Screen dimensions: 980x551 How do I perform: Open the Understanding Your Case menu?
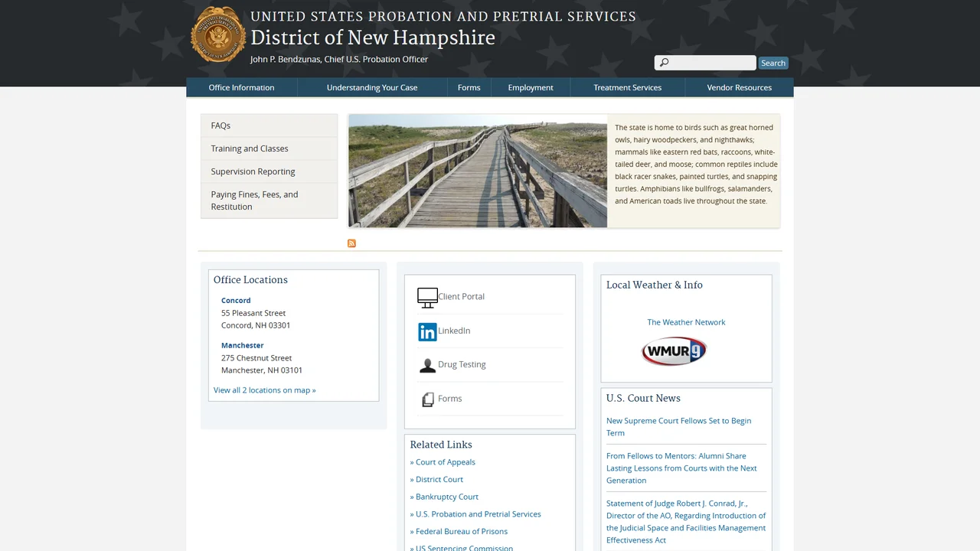click(x=372, y=87)
